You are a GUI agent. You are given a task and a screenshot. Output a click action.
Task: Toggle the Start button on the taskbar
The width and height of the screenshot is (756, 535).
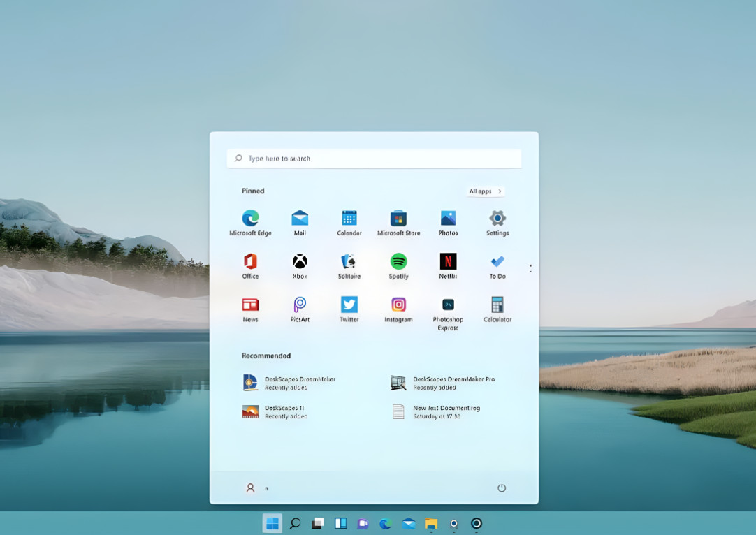(x=272, y=524)
